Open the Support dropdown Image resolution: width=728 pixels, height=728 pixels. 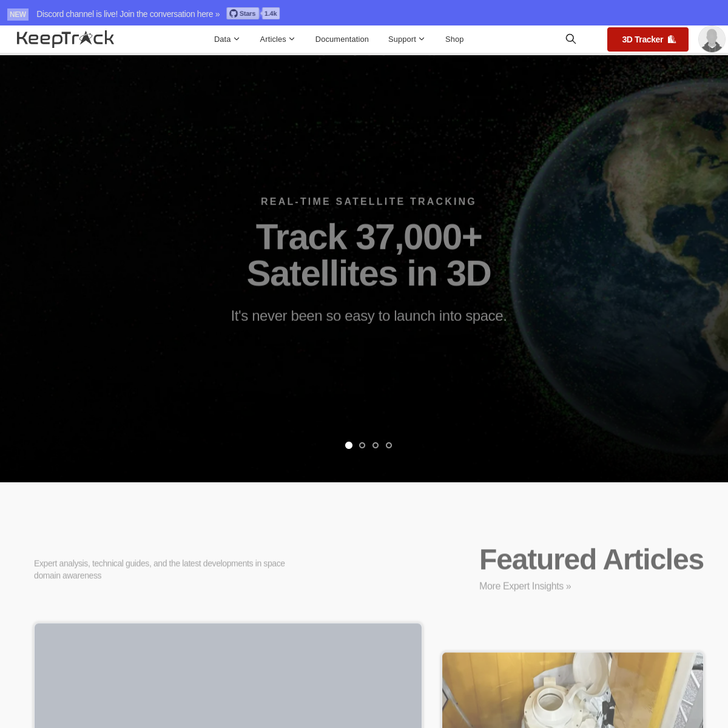406,39
